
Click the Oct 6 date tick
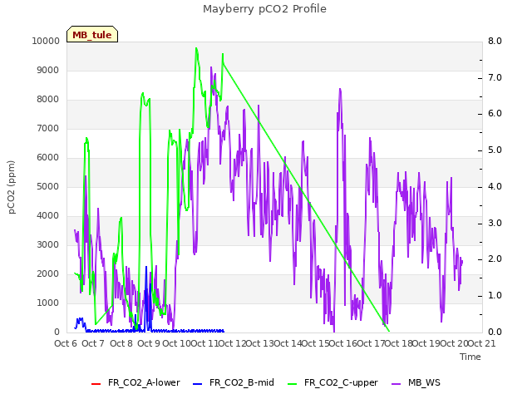tap(66, 343)
